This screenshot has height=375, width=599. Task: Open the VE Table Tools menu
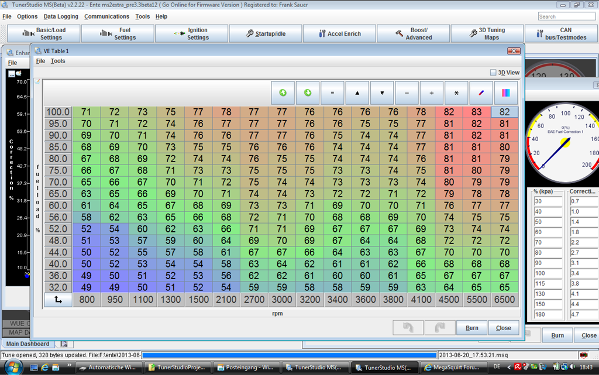click(x=58, y=61)
